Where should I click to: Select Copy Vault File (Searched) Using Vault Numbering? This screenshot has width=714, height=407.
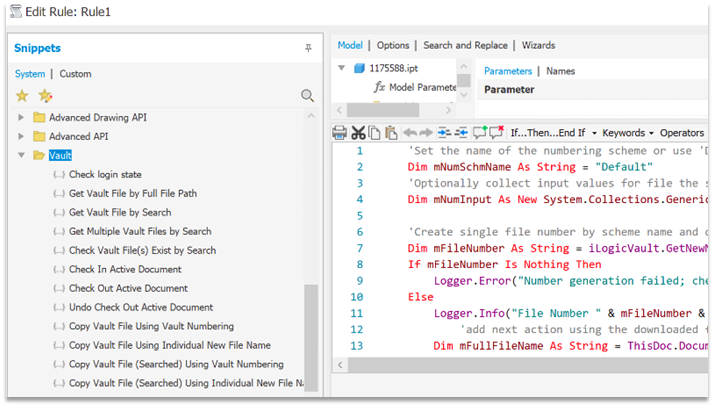176,364
